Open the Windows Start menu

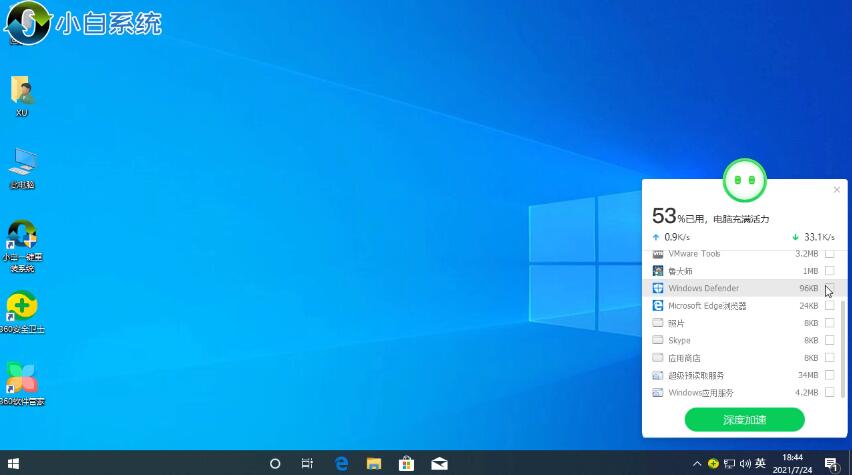coord(14,464)
